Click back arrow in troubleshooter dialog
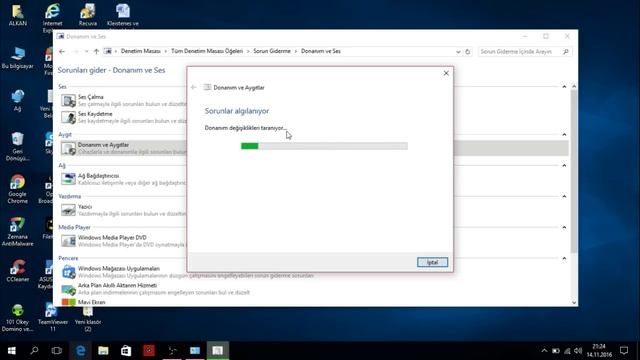The width and height of the screenshot is (640, 360). pyautogui.click(x=194, y=87)
